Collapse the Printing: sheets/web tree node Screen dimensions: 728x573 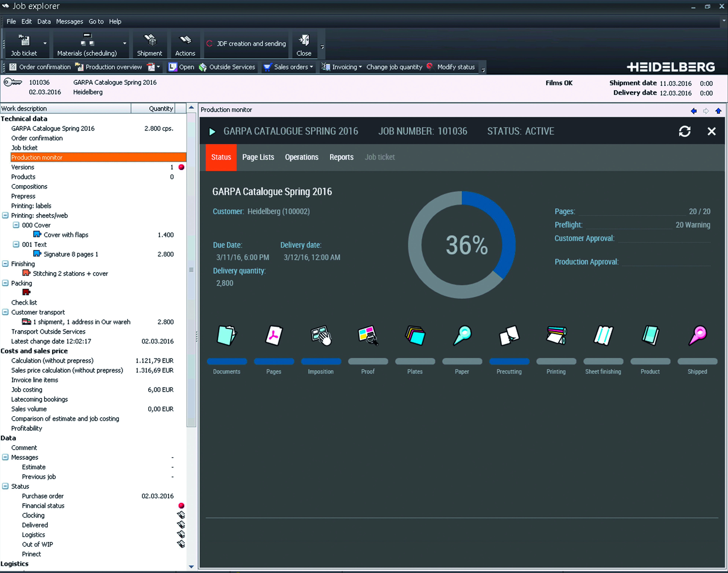(5, 215)
